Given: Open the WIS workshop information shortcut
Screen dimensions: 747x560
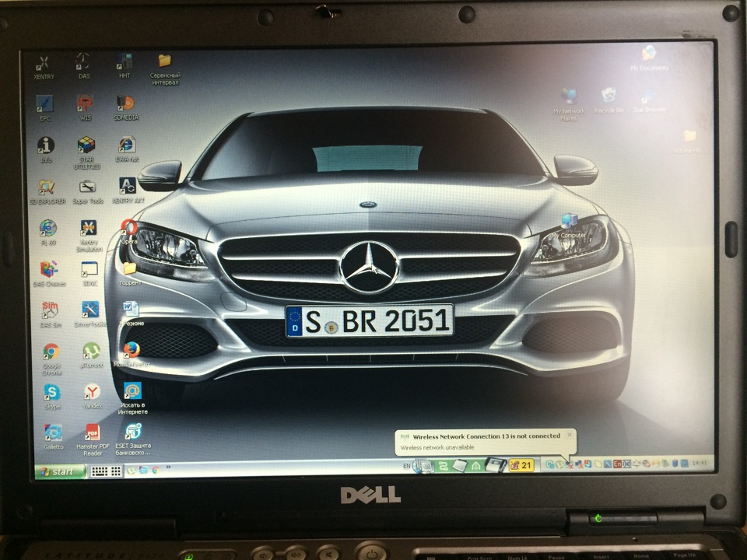Looking at the screenshot, I should (86, 107).
